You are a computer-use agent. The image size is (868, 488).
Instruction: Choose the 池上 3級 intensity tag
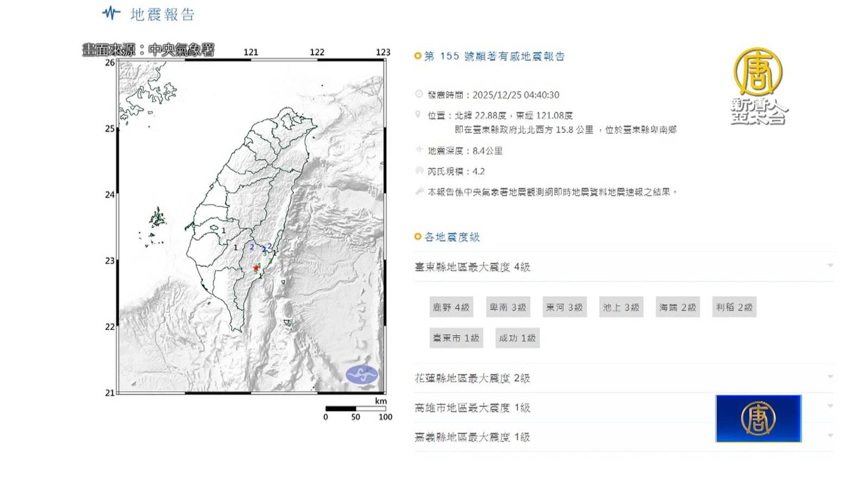[x=621, y=307]
